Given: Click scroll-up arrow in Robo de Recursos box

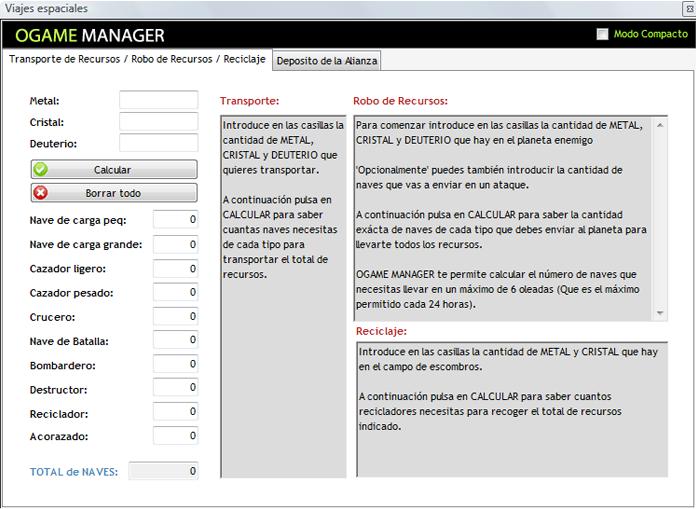Looking at the screenshot, I should pos(660,125).
